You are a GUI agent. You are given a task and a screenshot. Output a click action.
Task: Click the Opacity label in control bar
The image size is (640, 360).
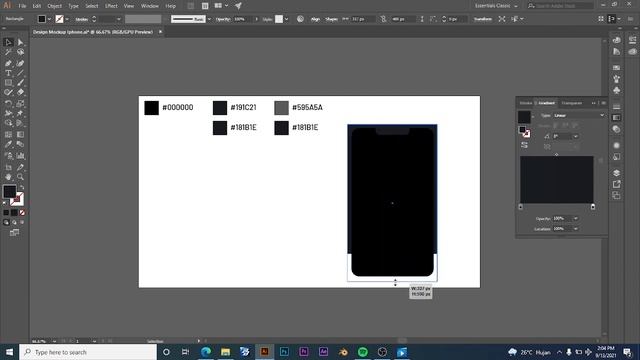223,19
